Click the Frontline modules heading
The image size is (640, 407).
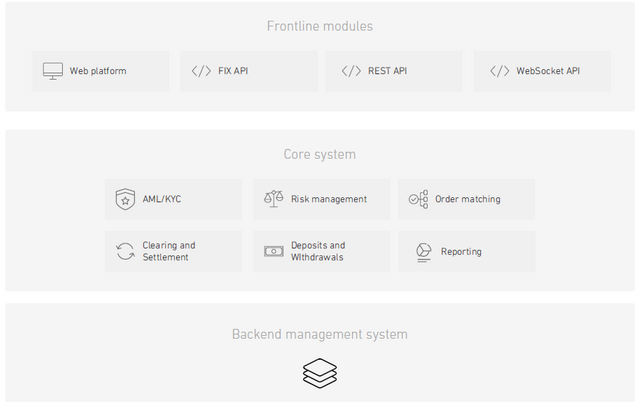[x=320, y=26]
